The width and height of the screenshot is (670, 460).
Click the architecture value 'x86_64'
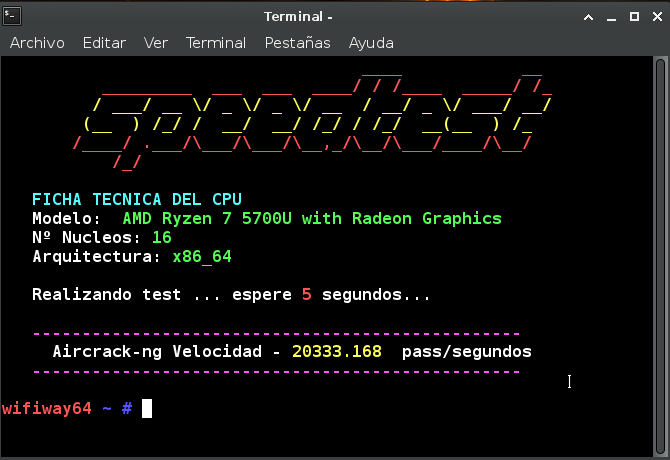pyautogui.click(x=202, y=257)
